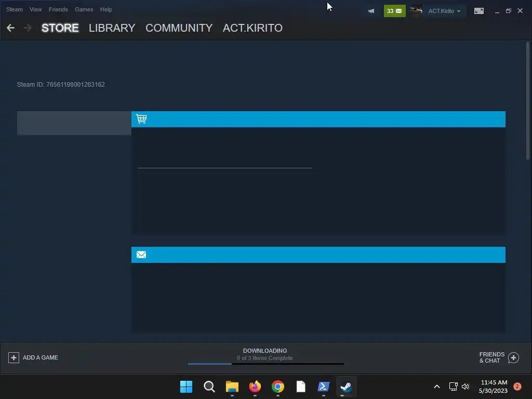This screenshot has height=399, width=532.
Task: Open the Help menu
Action: pyautogui.click(x=106, y=9)
